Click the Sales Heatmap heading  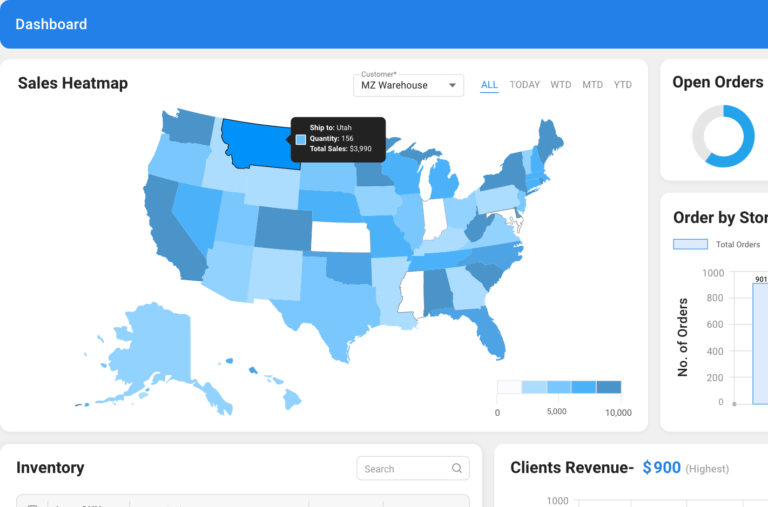73,83
